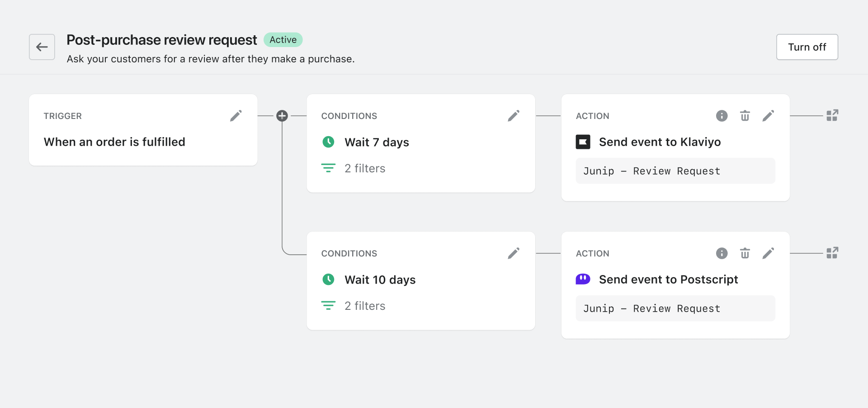Edit the Send event to Klaviyo action
Screen dimensions: 868x408
tap(768, 116)
